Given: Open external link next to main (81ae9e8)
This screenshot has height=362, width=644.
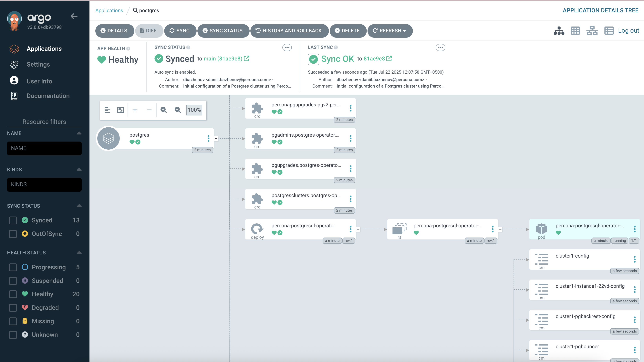Looking at the screenshot, I should (x=246, y=58).
